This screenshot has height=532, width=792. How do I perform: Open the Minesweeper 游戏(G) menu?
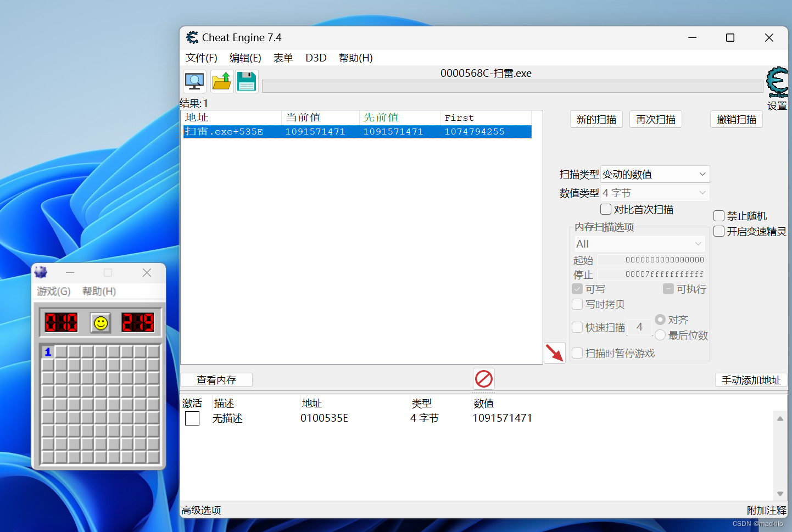pos(54,291)
